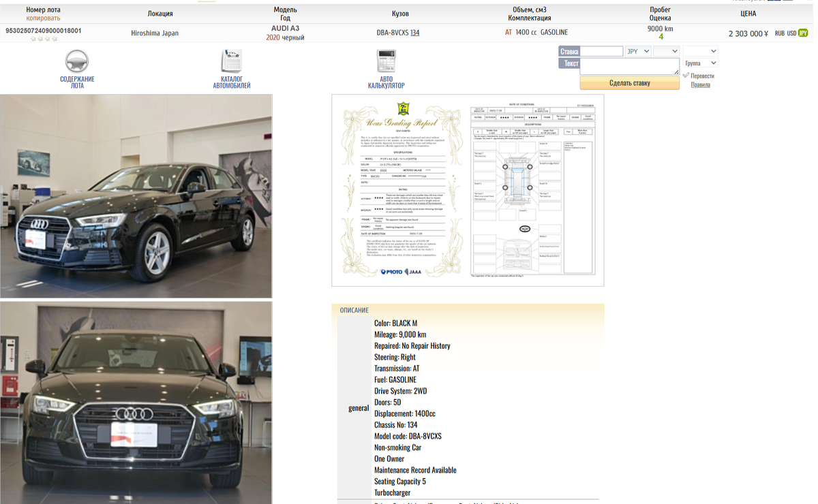
Task: Open the JPY currency dropdown for the bid
Action: [638, 51]
